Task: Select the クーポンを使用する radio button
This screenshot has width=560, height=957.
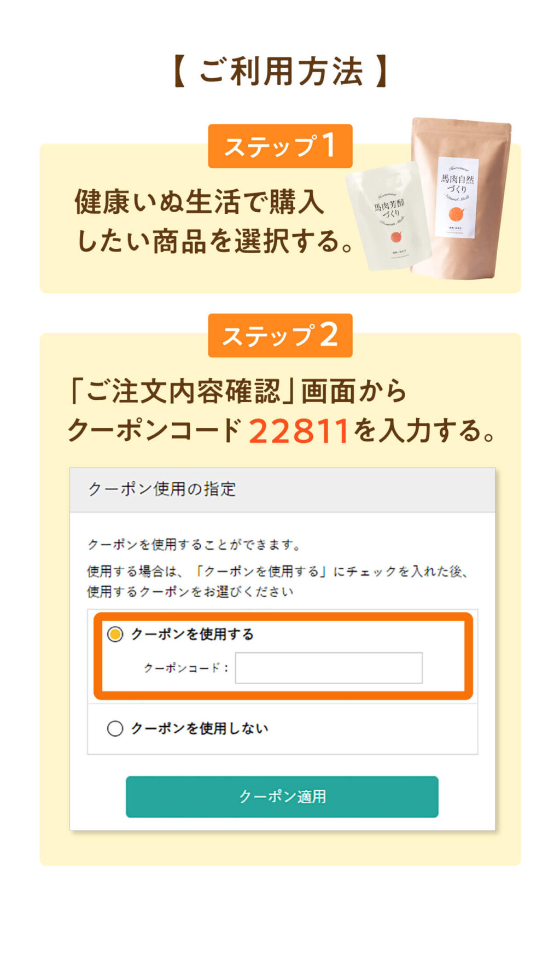Action: pyautogui.click(x=115, y=634)
